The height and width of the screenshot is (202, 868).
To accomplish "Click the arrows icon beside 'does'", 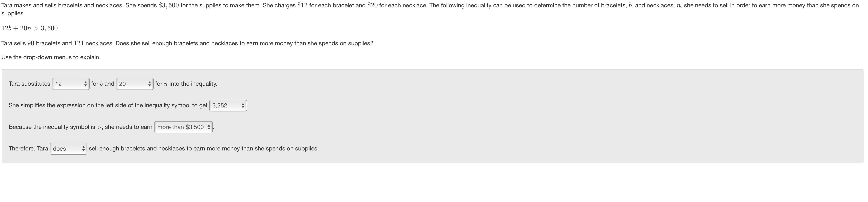I will click(84, 149).
